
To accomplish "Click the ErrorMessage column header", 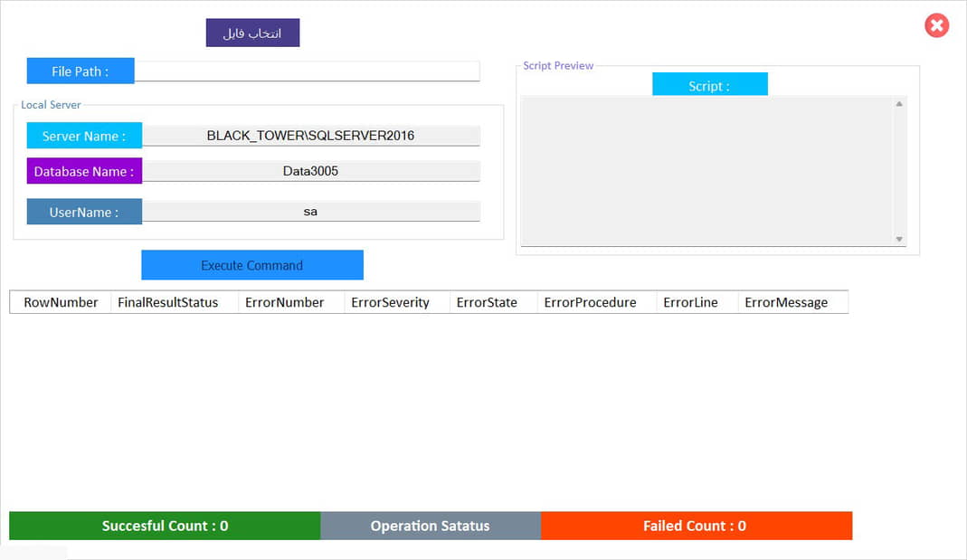I will [786, 302].
